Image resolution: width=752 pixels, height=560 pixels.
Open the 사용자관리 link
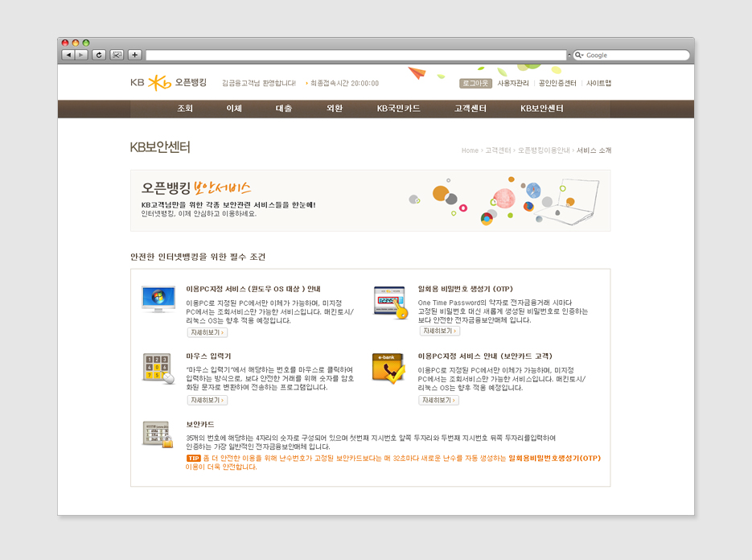pos(512,83)
